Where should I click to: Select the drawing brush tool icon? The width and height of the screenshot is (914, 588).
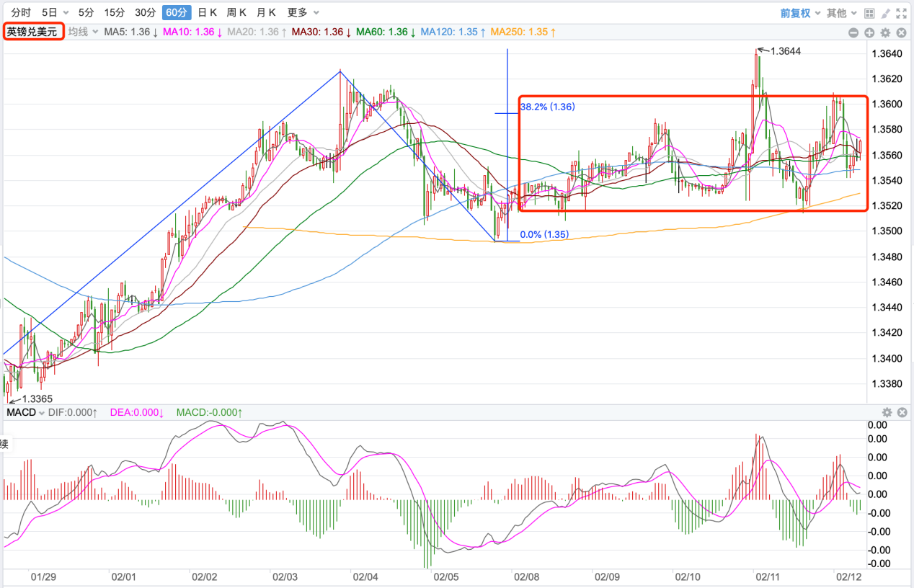click(x=885, y=13)
